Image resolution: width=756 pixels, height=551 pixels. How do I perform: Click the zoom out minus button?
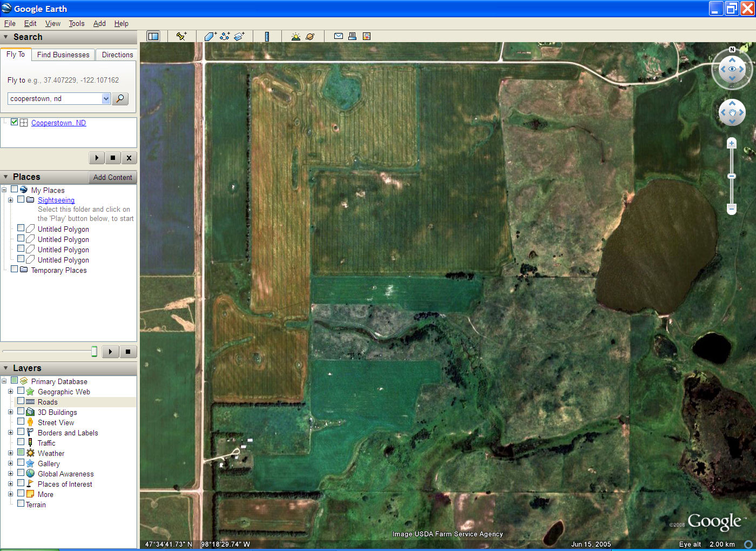click(x=732, y=209)
